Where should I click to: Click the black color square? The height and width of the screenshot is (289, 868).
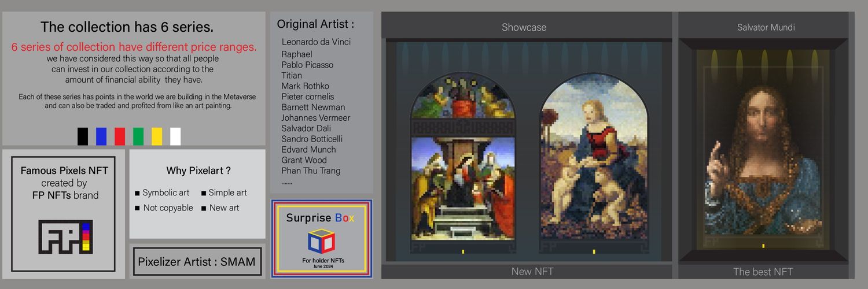click(x=83, y=136)
